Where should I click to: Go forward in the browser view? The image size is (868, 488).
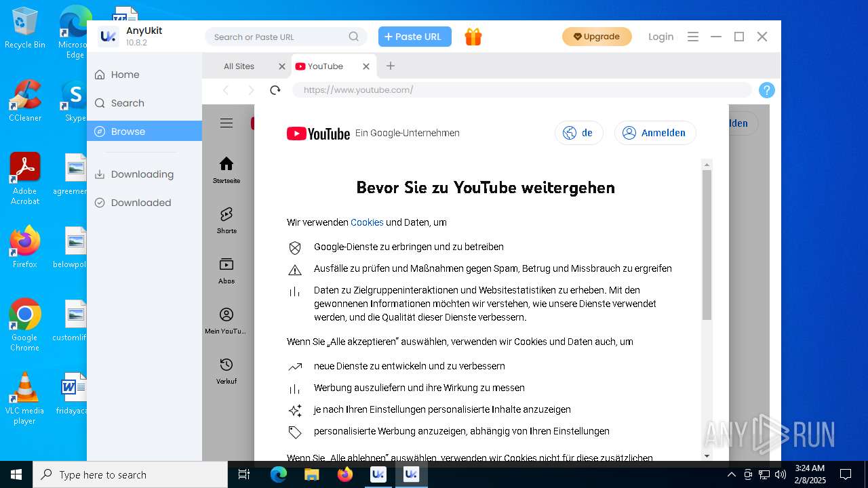click(x=251, y=90)
